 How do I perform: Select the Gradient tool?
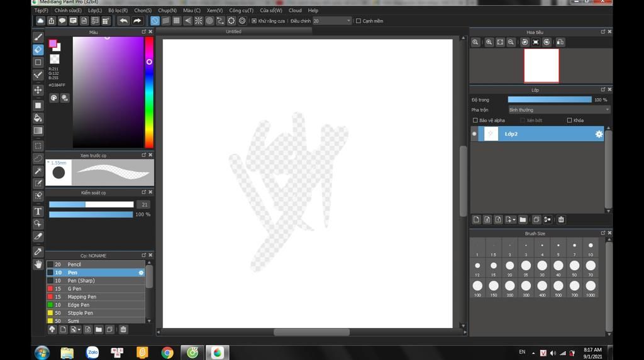coord(38,131)
